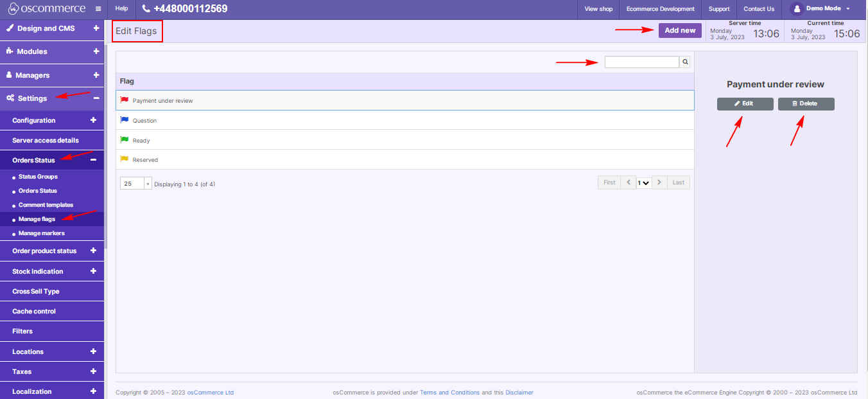Toggle the hamburger sidebar menu icon

point(98,9)
